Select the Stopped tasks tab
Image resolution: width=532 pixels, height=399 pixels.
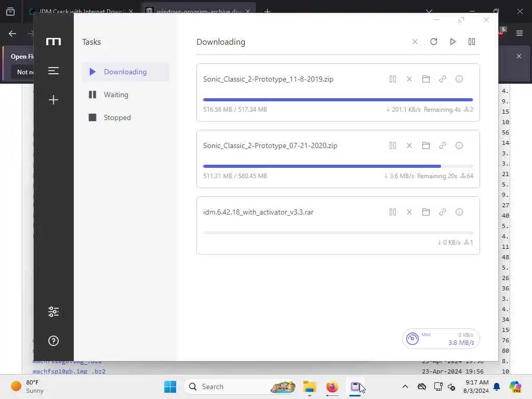pyautogui.click(x=125, y=117)
